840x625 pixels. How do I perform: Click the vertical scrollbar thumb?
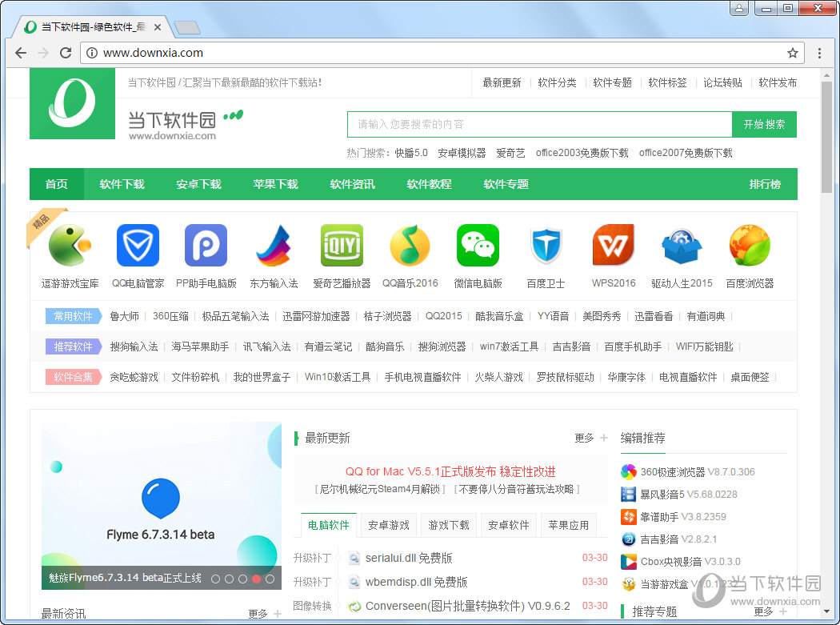tap(827, 137)
